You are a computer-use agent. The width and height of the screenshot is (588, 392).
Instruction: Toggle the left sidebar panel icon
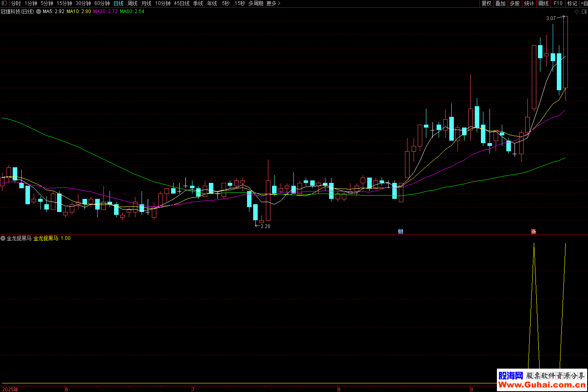[4, 3]
